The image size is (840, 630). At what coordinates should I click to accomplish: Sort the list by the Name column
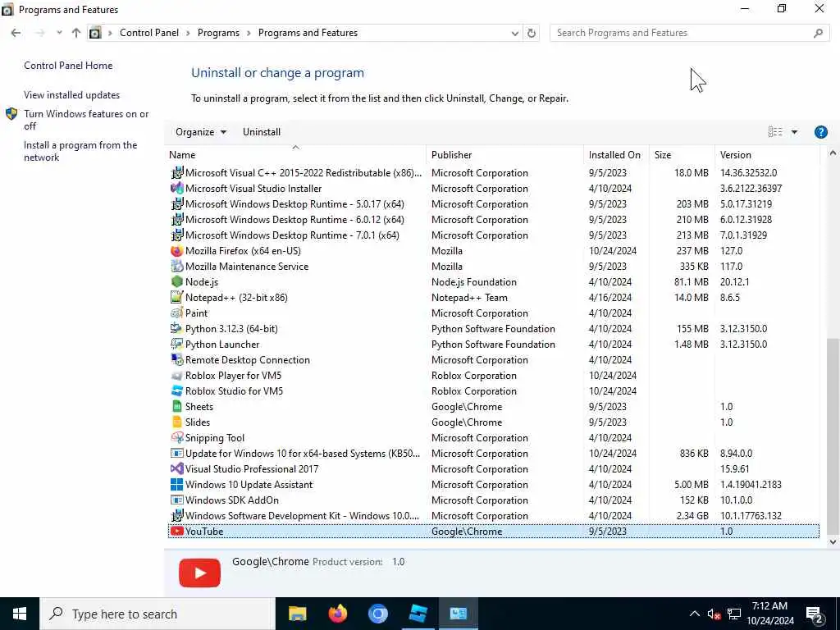click(x=297, y=155)
